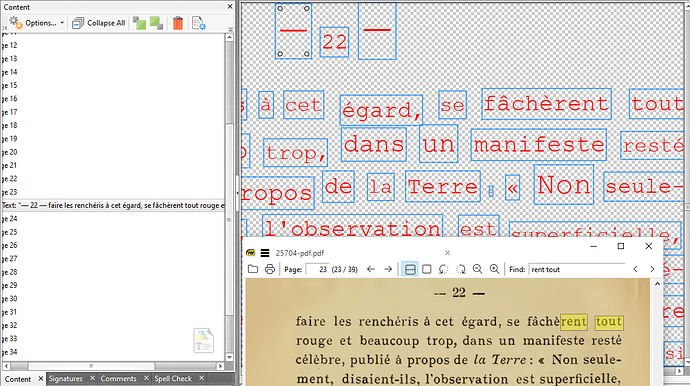Click the content tree horizontal scrollbar right arrow

[x=220, y=366]
